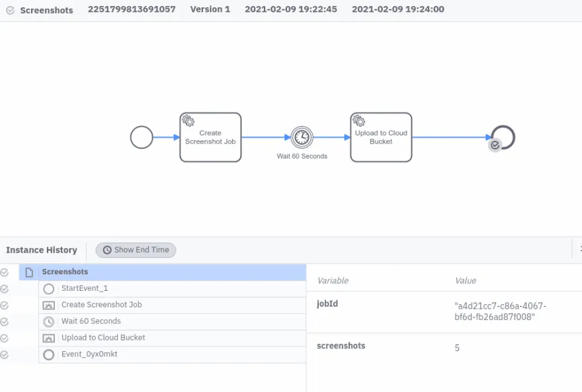Viewport: 582px width, 392px height.
Task: Click the service task icon on Create Screenshot Job row
Action: (x=48, y=305)
